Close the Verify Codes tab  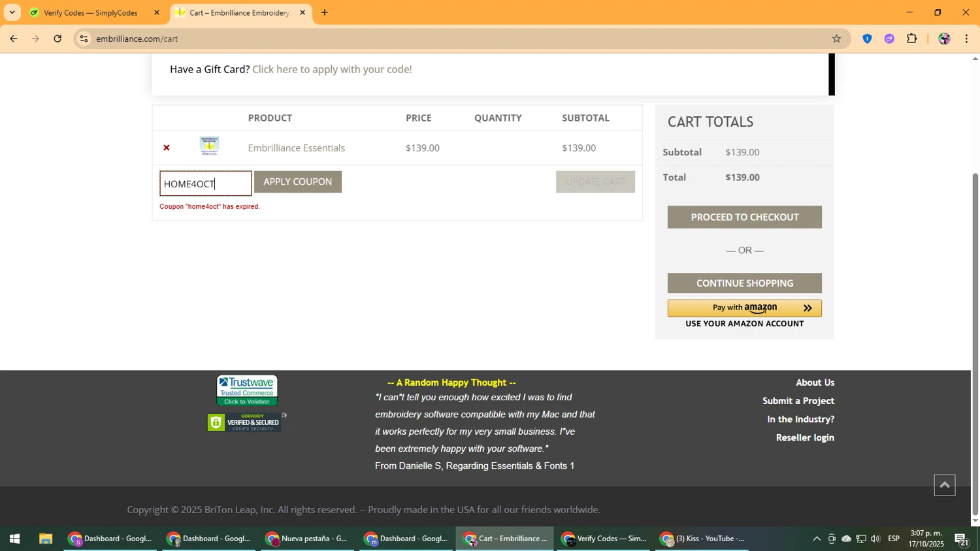tap(156, 12)
